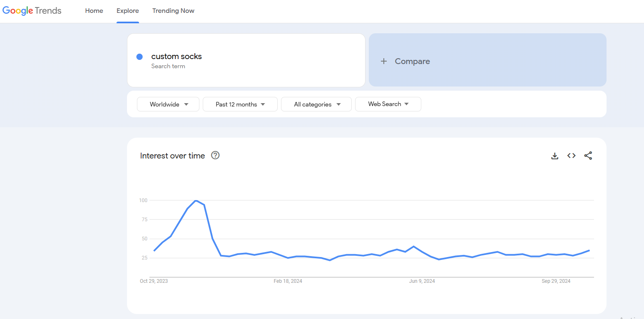Add a comparison term with Compare

click(x=487, y=60)
